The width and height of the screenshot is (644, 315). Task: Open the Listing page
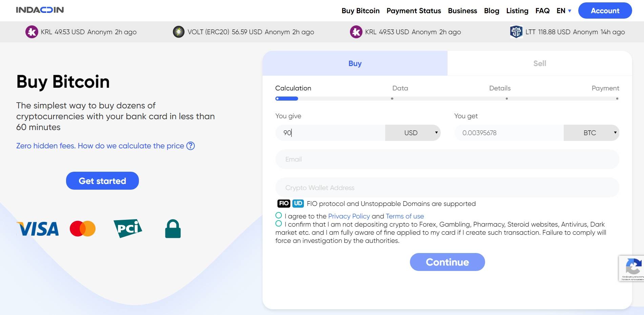tap(517, 11)
